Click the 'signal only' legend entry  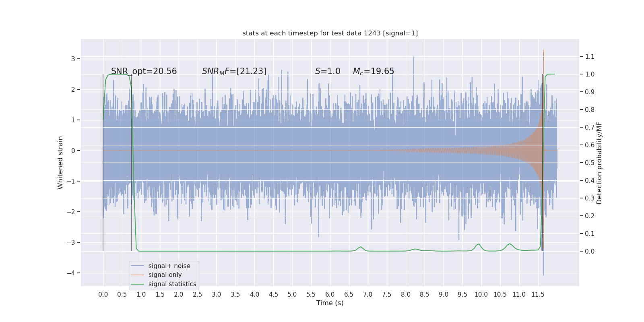pyautogui.click(x=165, y=275)
